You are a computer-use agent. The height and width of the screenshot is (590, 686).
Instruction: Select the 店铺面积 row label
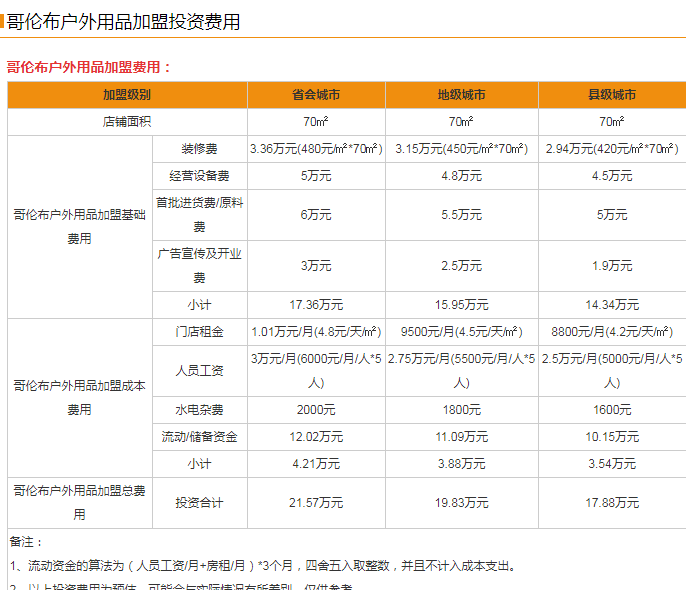(x=127, y=122)
